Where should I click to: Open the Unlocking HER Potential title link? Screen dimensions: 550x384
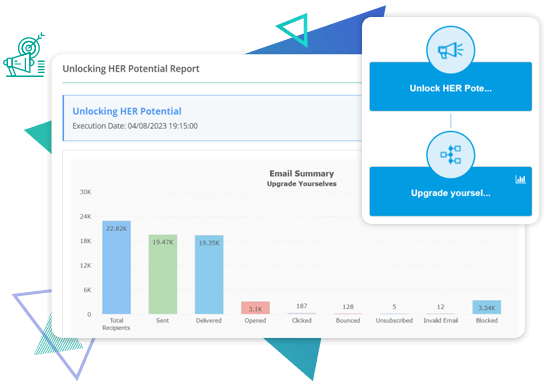(127, 111)
